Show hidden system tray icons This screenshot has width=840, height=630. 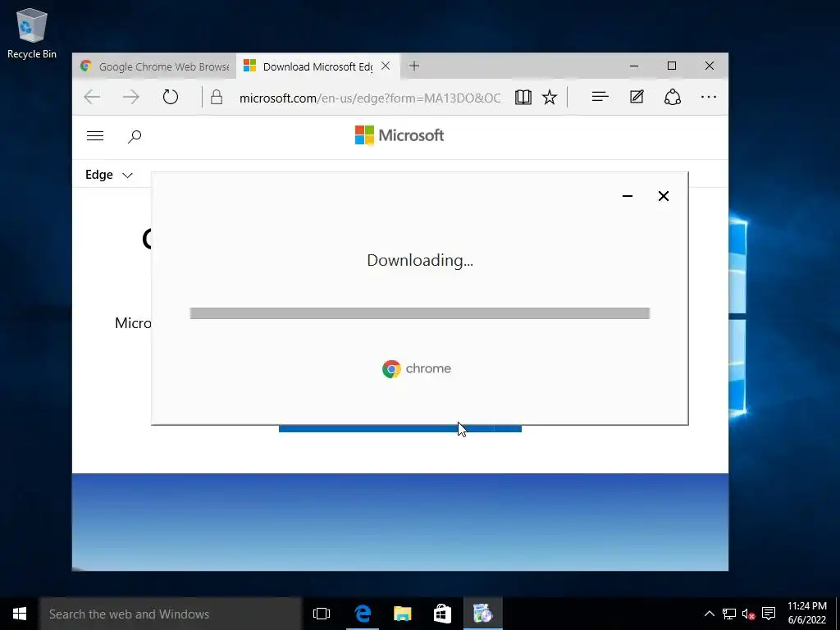click(x=709, y=614)
